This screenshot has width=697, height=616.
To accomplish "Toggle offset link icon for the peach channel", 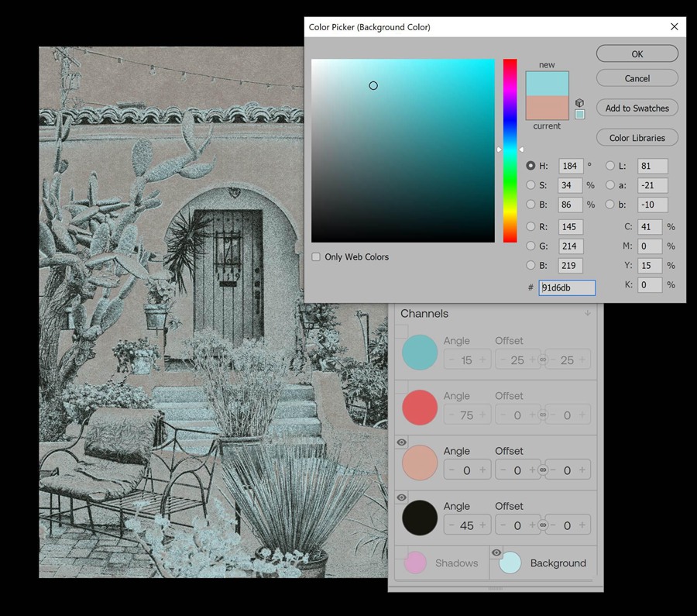I will [x=543, y=470].
